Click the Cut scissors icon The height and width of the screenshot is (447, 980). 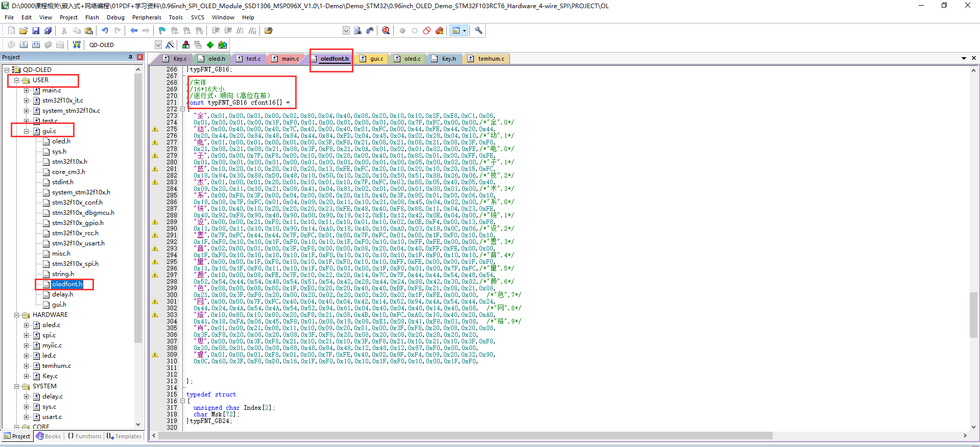(64, 31)
